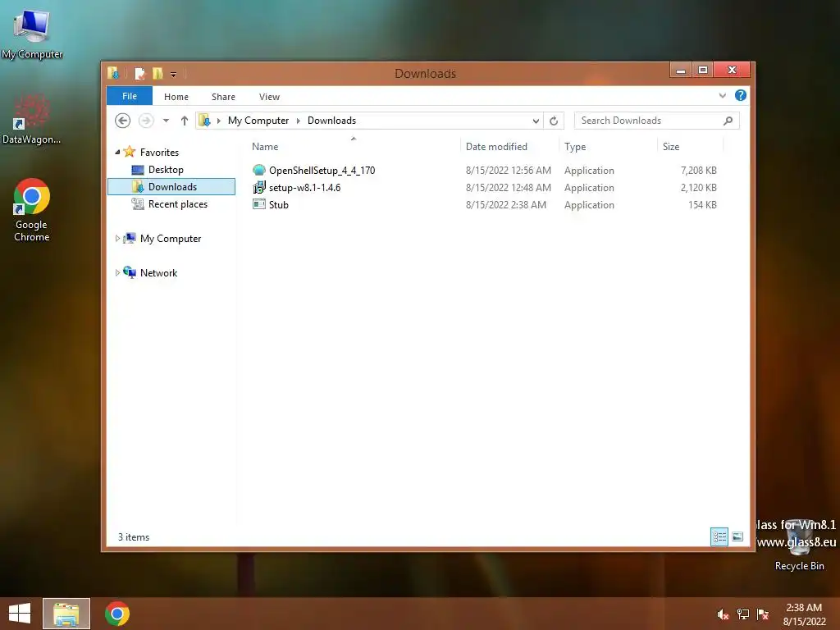
Task: Open the File tab
Action: pos(130,96)
